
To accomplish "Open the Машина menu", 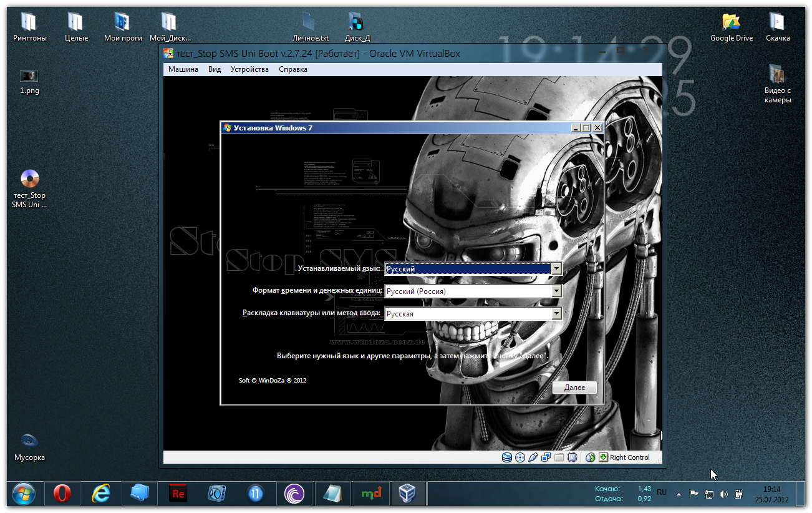I will [183, 69].
